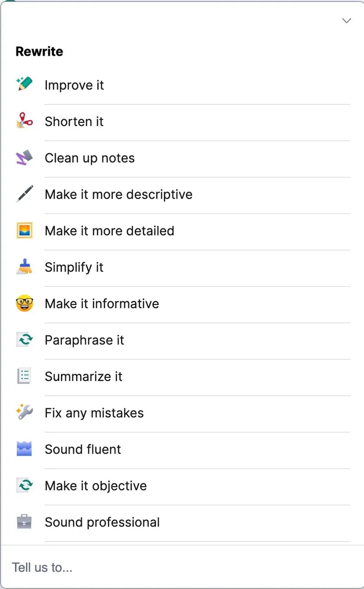Click the sparkle pencil icon beside Improve it
The width and height of the screenshot is (364, 589).
pos(24,84)
